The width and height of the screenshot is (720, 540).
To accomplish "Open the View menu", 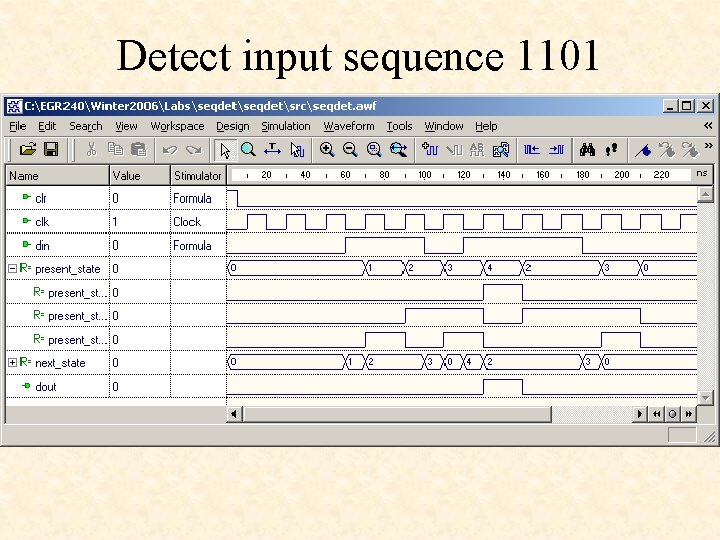I will click(x=126, y=126).
